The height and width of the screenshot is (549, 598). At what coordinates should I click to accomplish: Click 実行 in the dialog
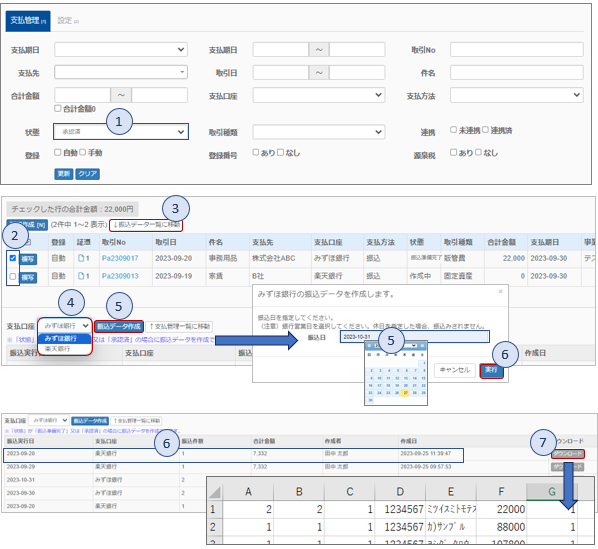(x=491, y=370)
